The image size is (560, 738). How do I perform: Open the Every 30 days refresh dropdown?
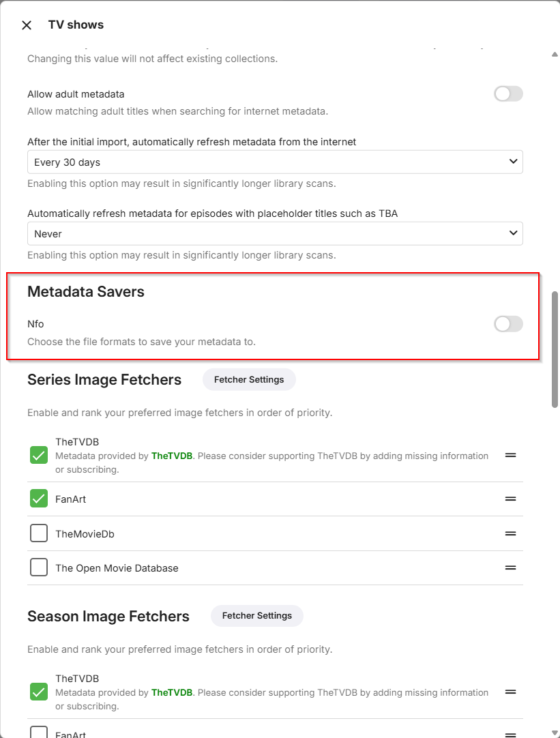pos(275,162)
